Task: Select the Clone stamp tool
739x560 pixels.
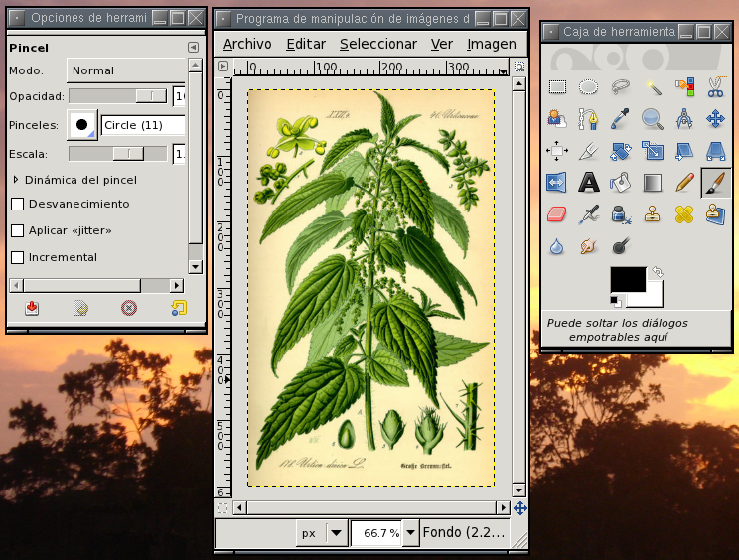Action: [653, 214]
